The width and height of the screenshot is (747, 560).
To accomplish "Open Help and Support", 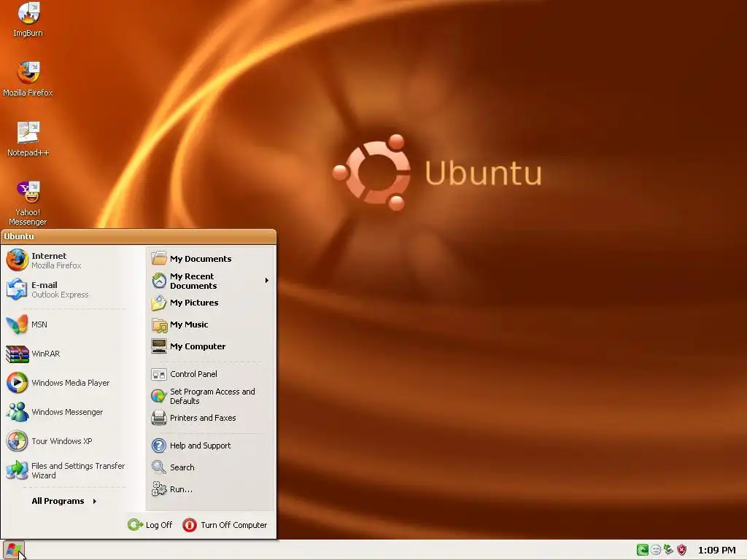I will [211, 446].
